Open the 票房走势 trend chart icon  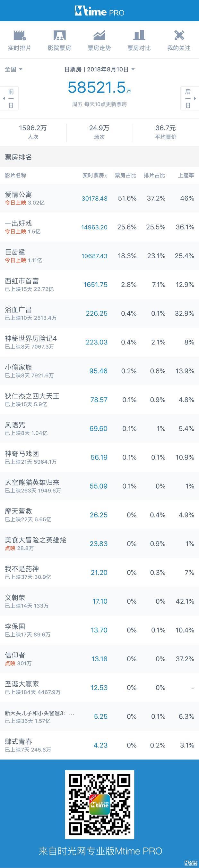(99, 35)
